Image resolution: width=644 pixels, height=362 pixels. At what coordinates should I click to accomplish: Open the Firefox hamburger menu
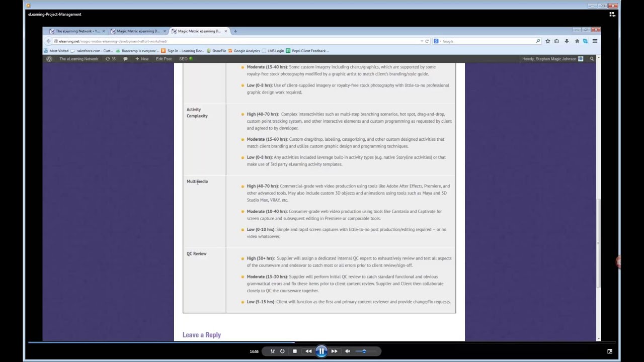tap(595, 41)
